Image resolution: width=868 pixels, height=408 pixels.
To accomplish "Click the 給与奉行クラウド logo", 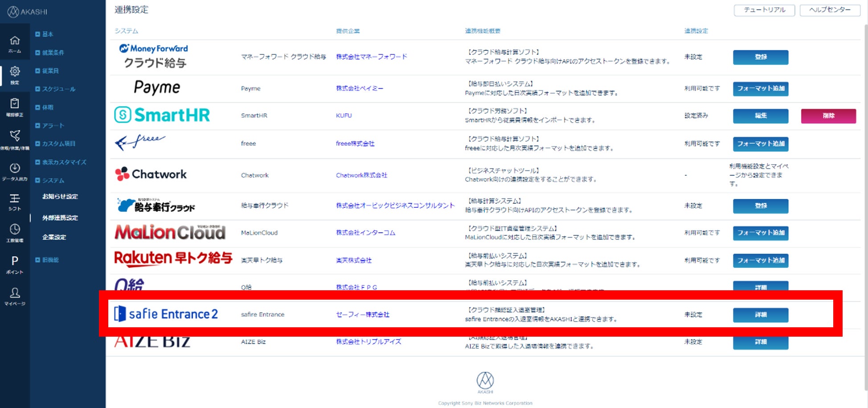I will 156,205.
